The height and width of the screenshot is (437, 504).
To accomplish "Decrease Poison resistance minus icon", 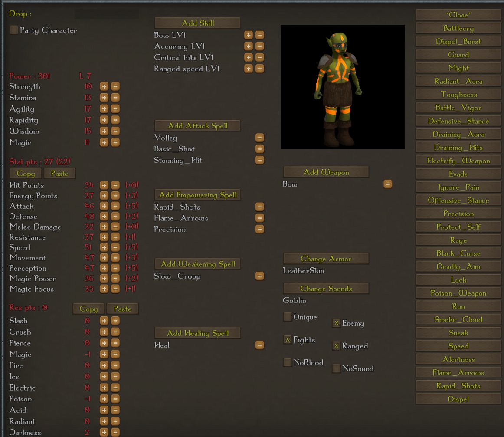I will pos(115,399).
